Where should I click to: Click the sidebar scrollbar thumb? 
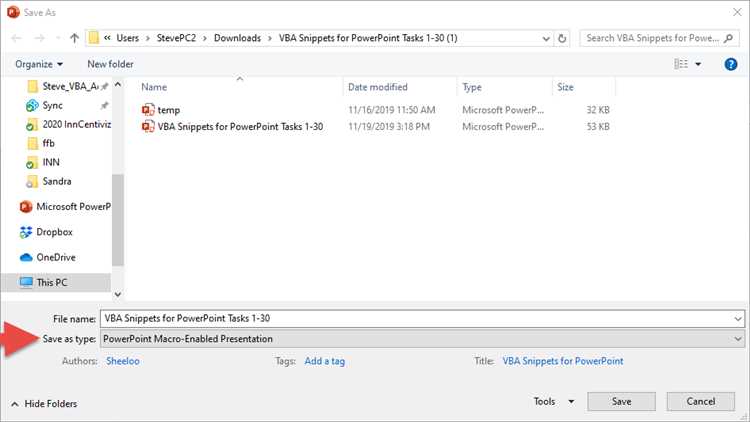coord(118,220)
